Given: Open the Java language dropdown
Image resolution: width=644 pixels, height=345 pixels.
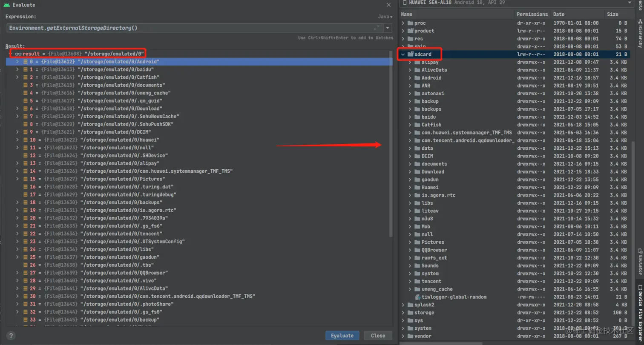Looking at the screenshot, I should (x=385, y=17).
